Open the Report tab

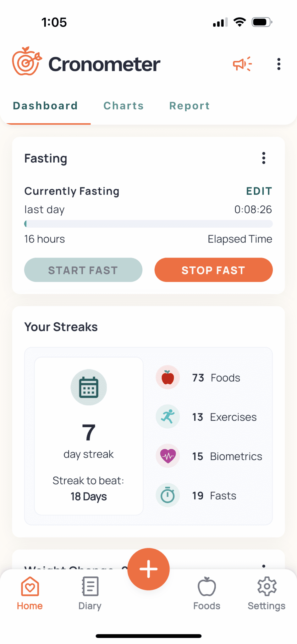[190, 106]
